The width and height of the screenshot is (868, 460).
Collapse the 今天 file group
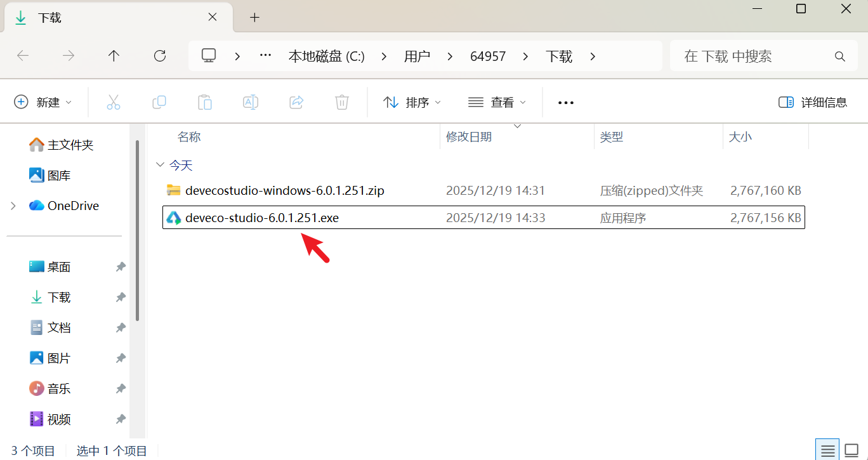161,164
